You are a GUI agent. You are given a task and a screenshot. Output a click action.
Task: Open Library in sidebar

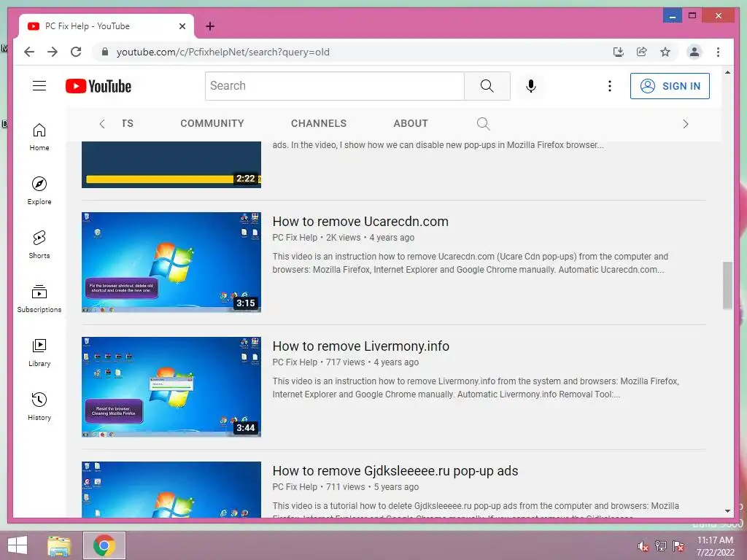[39, 352]
